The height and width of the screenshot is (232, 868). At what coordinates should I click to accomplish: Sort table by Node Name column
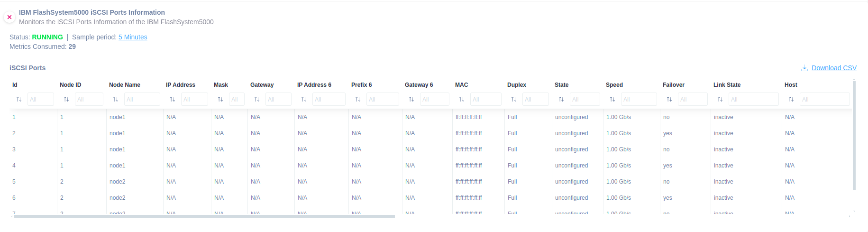point(116,99)
